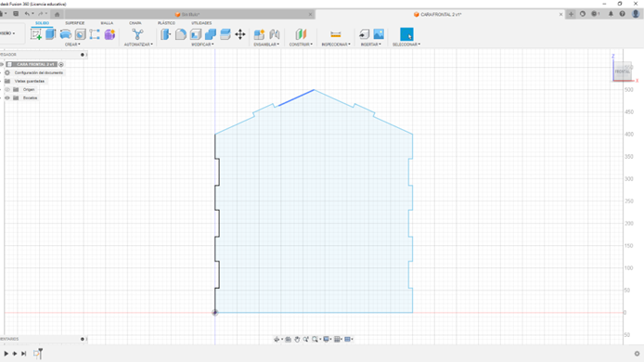Open the Diseño workspace dropdown
This screenshot has width=644, height=362.
point(7,33)
